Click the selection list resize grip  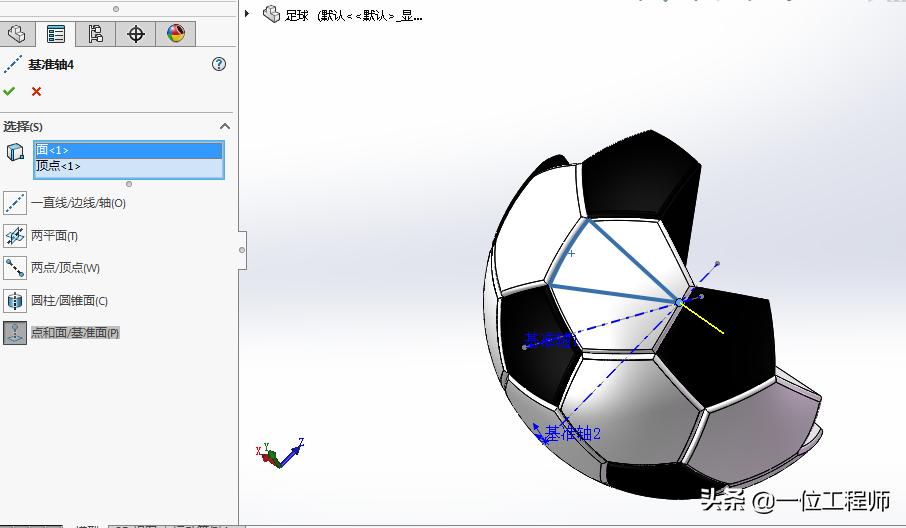click(129, 184)
